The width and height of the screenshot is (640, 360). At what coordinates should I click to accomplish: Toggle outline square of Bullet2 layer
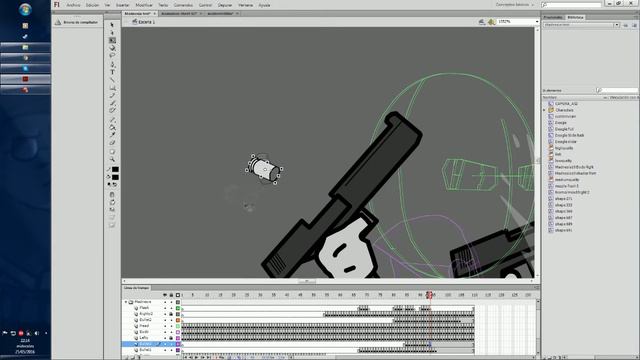pos(178,320)
